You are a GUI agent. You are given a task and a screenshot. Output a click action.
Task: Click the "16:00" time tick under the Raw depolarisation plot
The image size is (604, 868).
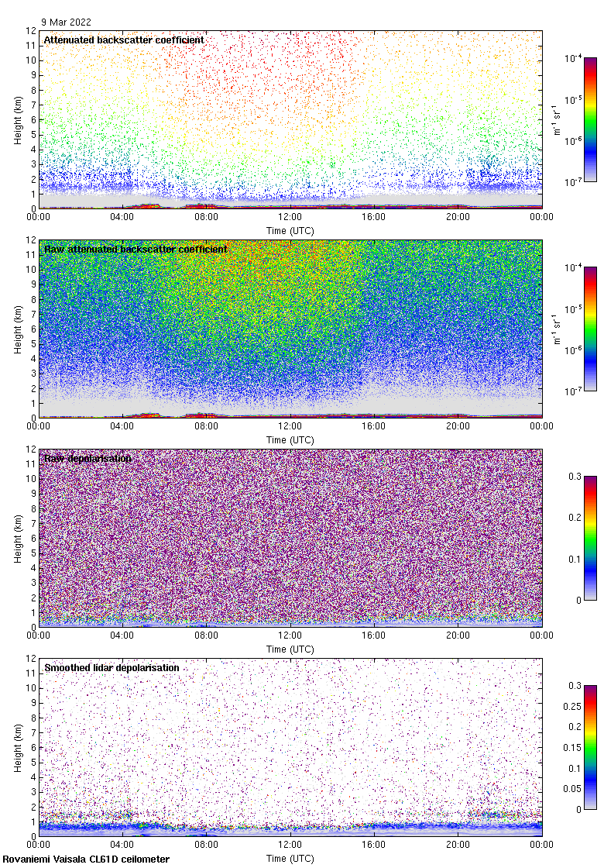(x=374, y=635)
